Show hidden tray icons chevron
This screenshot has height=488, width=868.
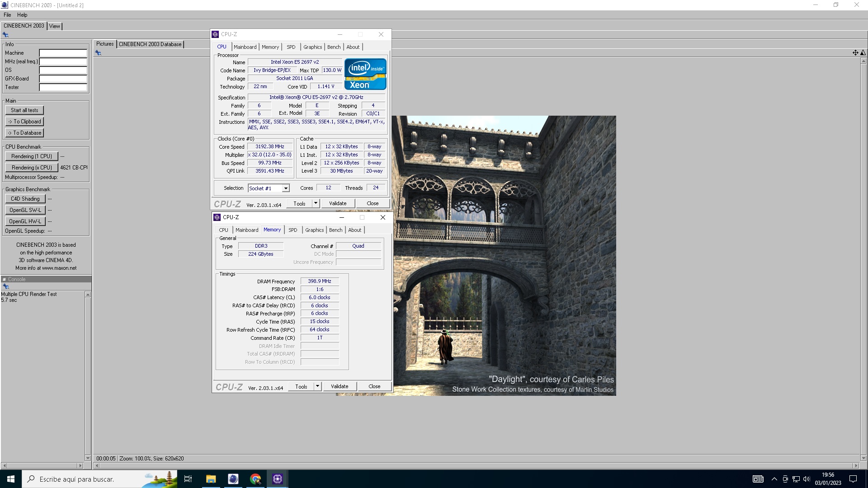click(774, 479)
